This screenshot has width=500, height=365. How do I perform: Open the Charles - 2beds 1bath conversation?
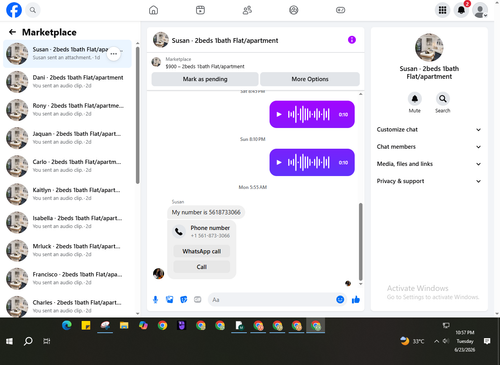(67, 306)
